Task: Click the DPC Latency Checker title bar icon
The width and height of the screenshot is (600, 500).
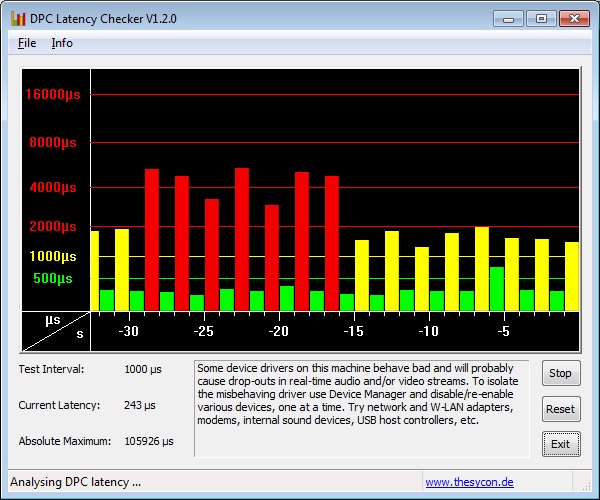Action: point(18,18)
